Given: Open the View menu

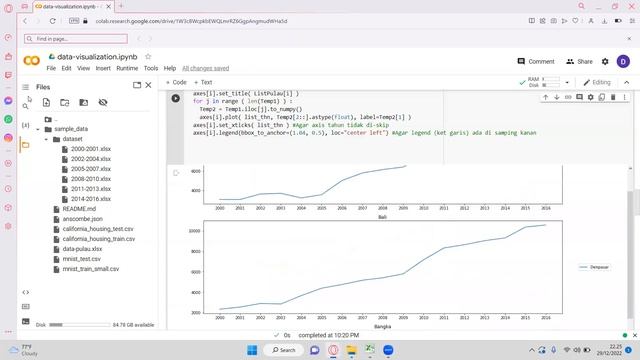Looking at the screenshot, I should click(83, 68).
